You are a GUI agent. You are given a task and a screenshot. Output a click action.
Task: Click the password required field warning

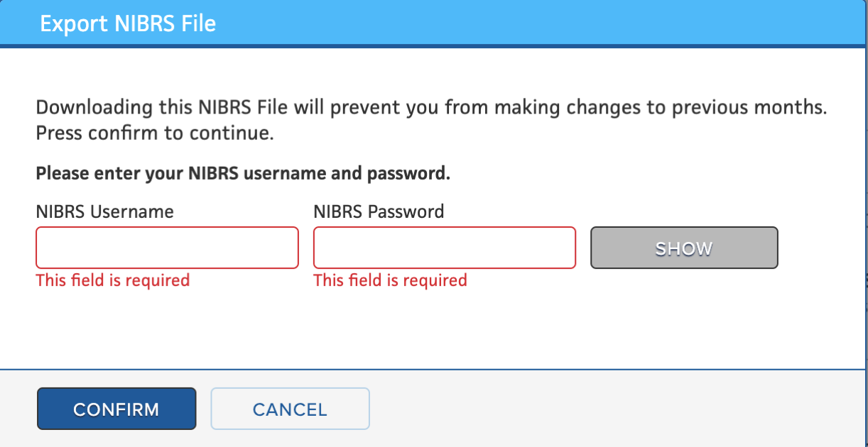390,280
